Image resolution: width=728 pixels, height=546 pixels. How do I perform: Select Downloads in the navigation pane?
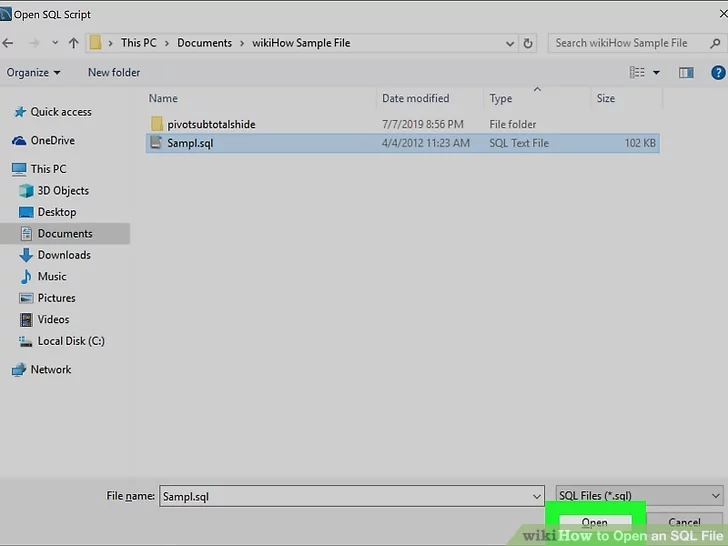[x=64, y=255]
